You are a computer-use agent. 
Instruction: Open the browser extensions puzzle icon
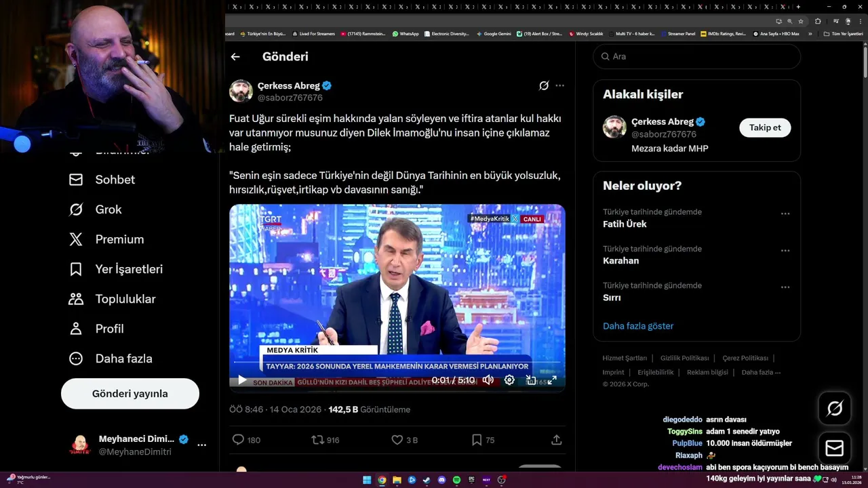tap(818, 21)
